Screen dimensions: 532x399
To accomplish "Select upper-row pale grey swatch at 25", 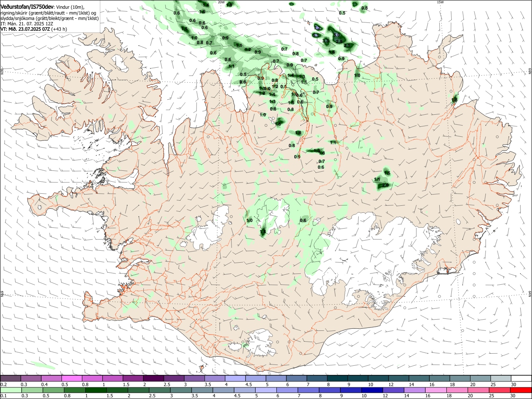I will (x=501, y=379).
